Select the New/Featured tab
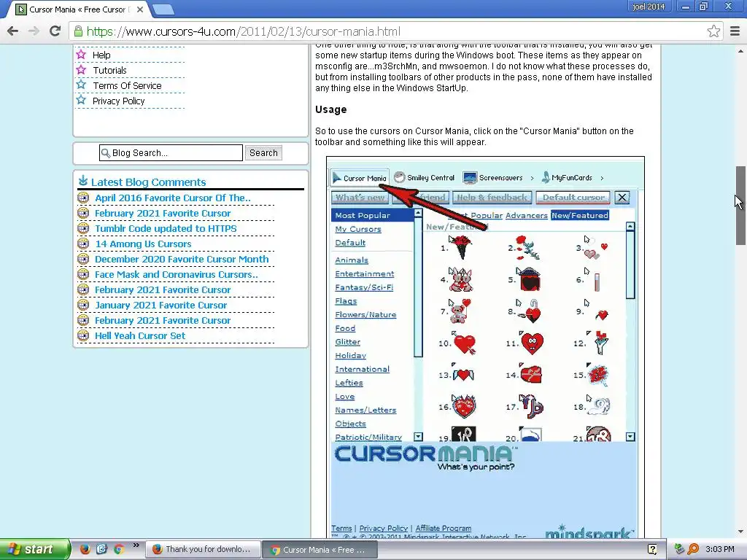This screenshot has width=747, height=560. [x=580, y=215]
